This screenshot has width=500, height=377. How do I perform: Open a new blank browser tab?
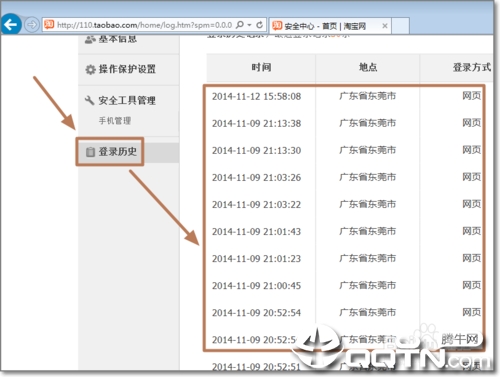400,26
